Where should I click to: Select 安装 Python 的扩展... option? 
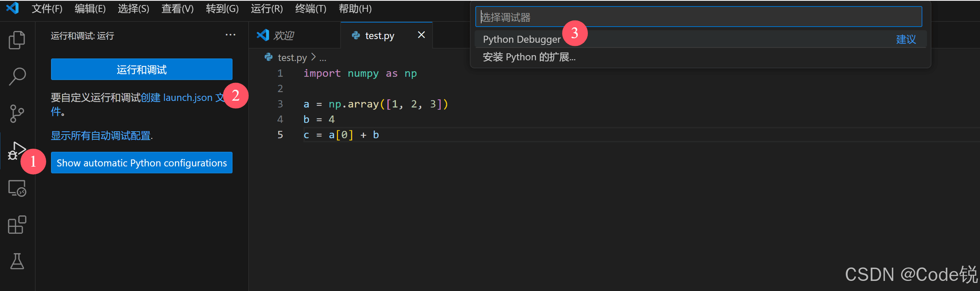click(700, 57)
